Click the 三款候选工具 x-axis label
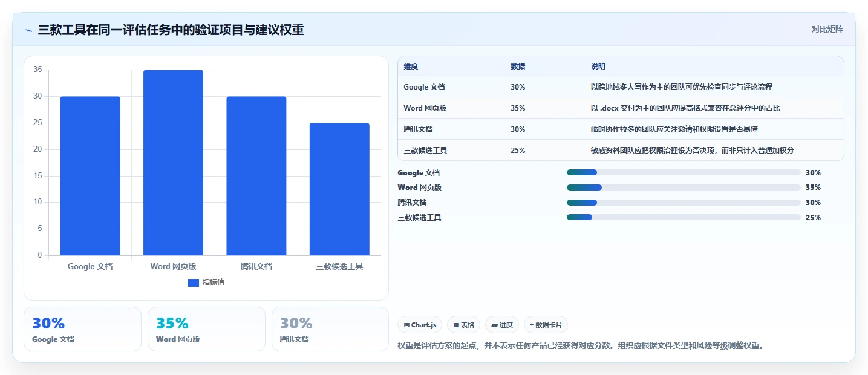This screenshot has height=375, width=868. point(339,266)
